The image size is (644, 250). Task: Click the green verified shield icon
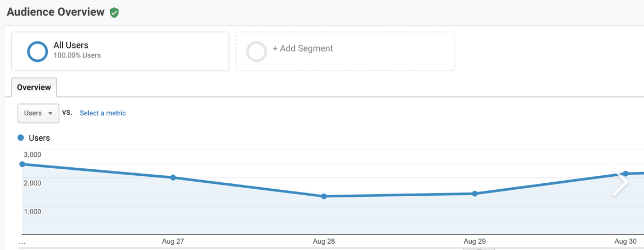[x=115, y=12]
